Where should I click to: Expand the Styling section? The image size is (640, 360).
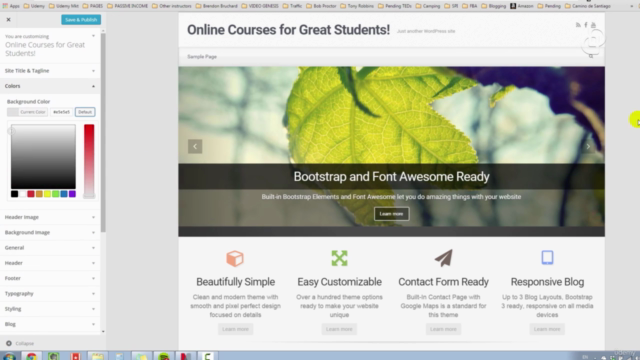pyautogui.click(x=50, y=309)
